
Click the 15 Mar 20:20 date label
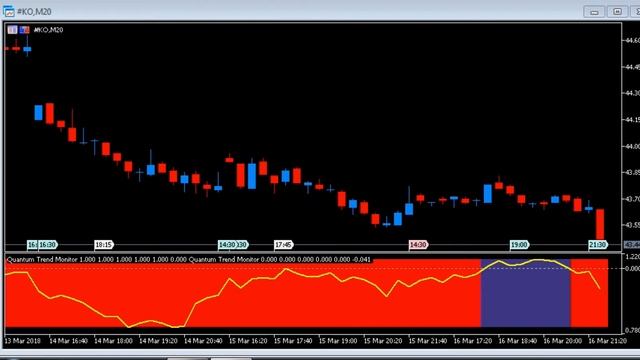(x=382, y=341)
